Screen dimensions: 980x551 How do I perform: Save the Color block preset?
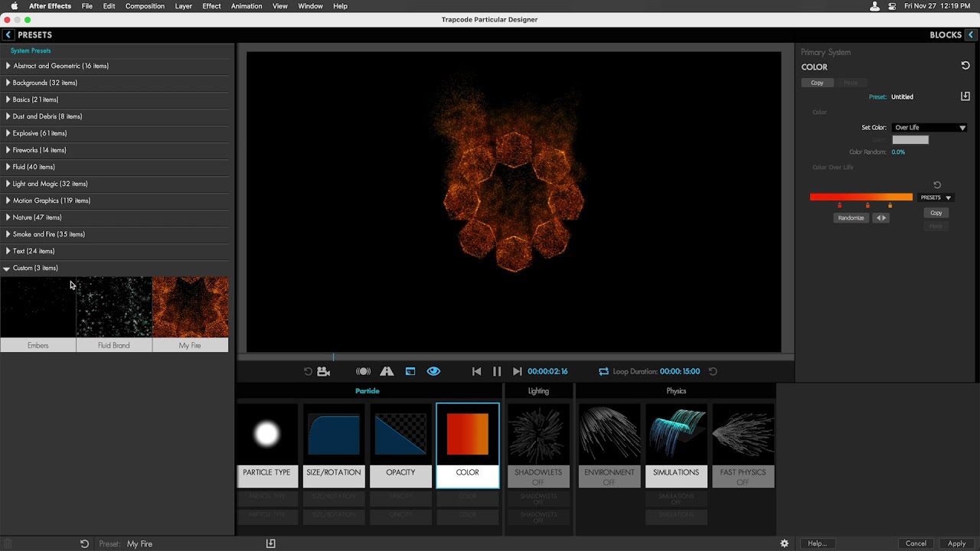[965, 96]
